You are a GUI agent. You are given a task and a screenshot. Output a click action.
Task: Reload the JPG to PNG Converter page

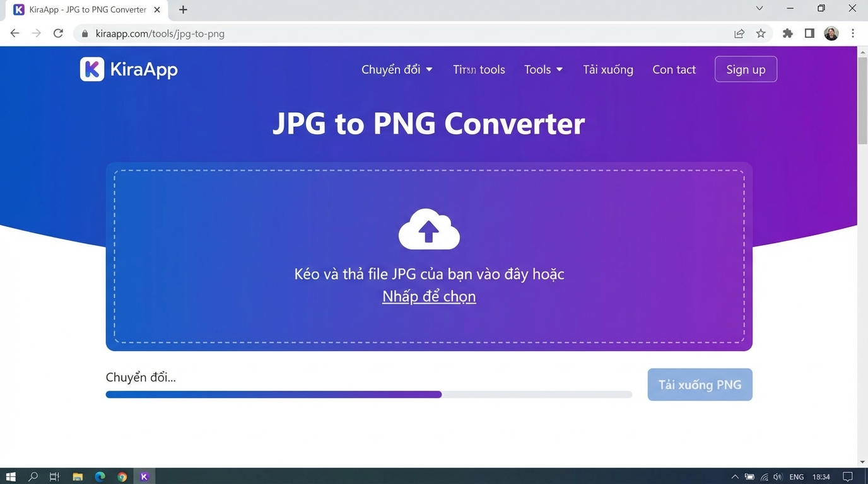pos(57,33)
